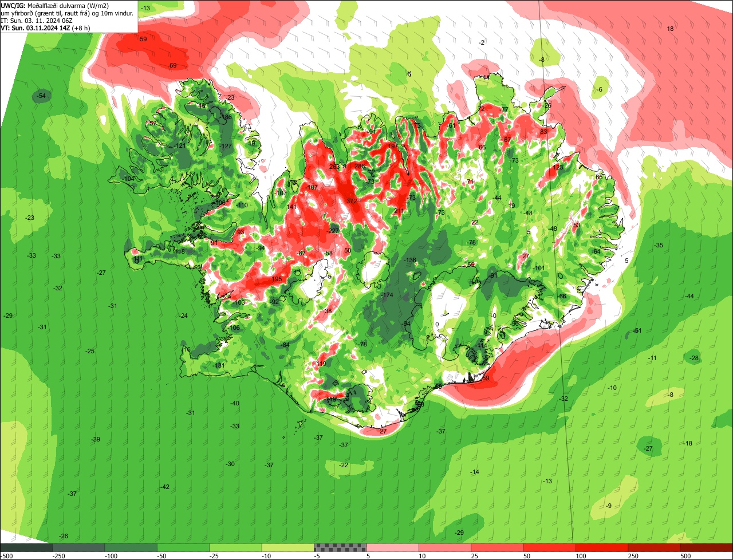Click the map value '69' over the sea

(x=173, y=65)
